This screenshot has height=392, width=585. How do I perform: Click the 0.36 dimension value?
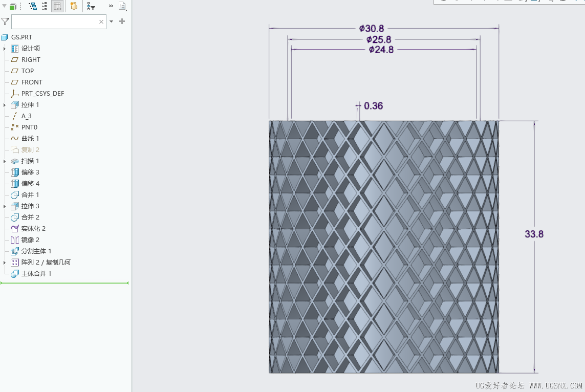374,106
